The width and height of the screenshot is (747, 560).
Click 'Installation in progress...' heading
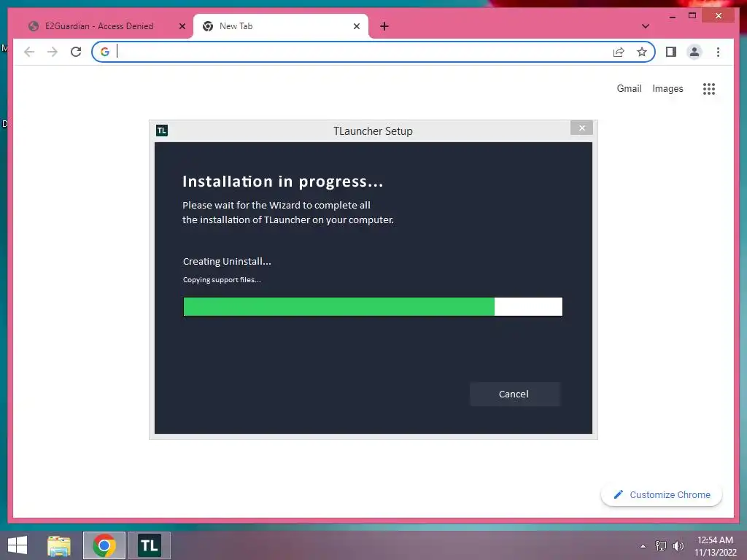click(283, 182)
